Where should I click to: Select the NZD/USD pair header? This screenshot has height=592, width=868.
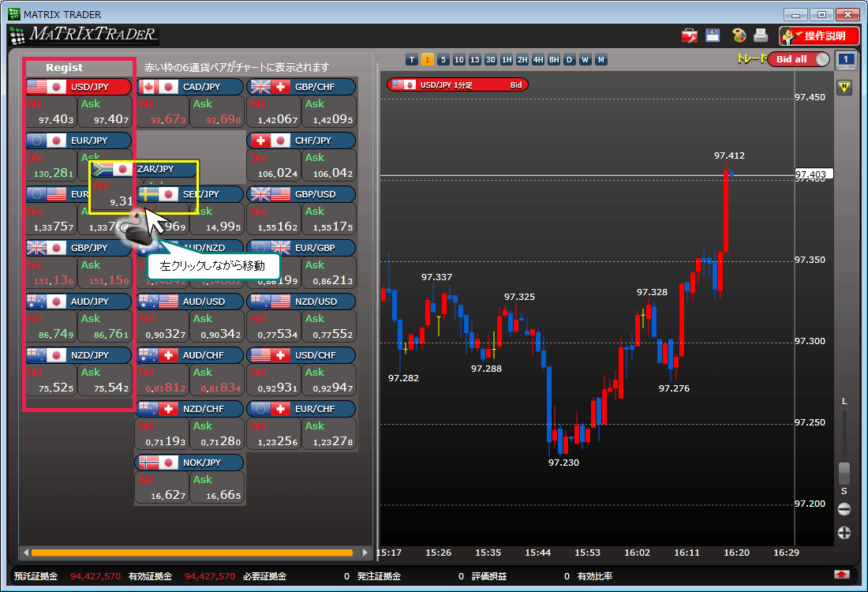tap(302, 302)
